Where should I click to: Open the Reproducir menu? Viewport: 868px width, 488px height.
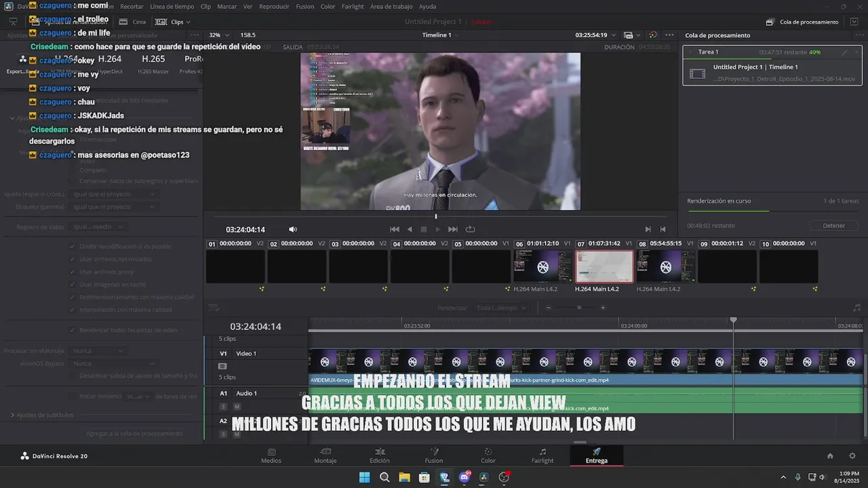274,6
